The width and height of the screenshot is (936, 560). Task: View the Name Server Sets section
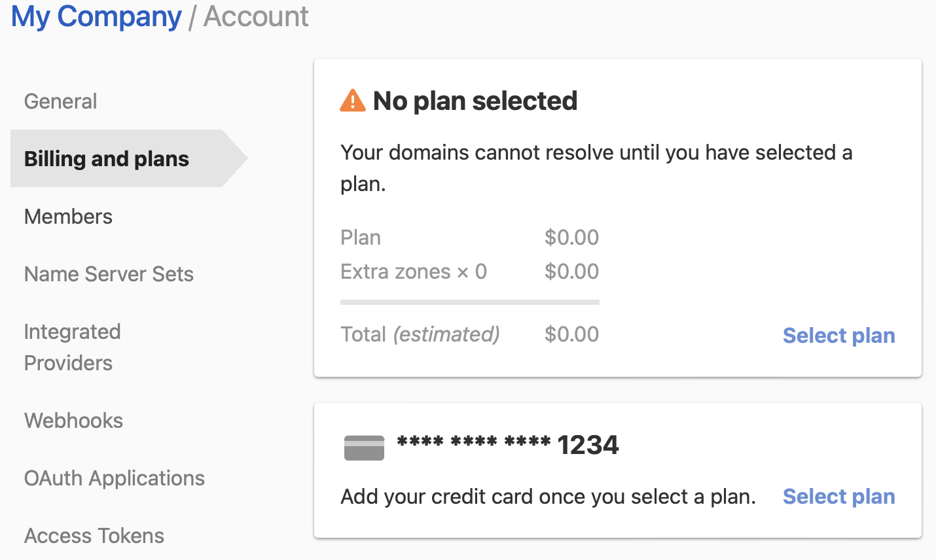click(x=109, y=274)
